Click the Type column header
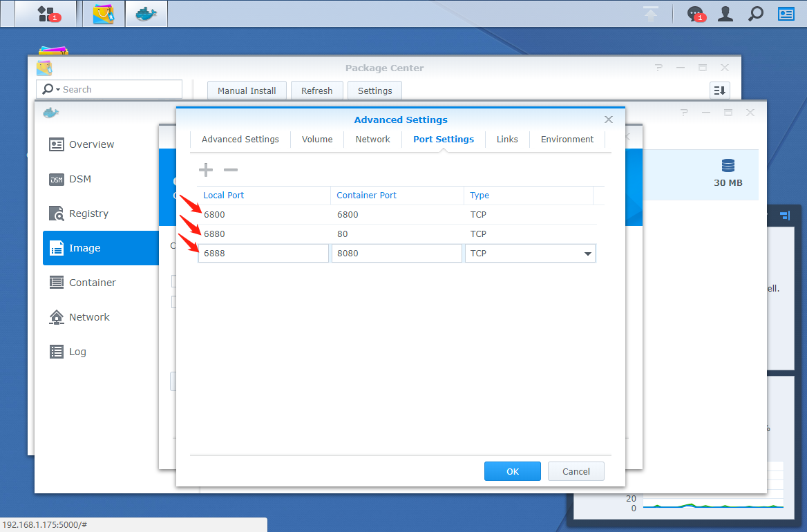The image size is (807, 532). (x=529, y=196)
